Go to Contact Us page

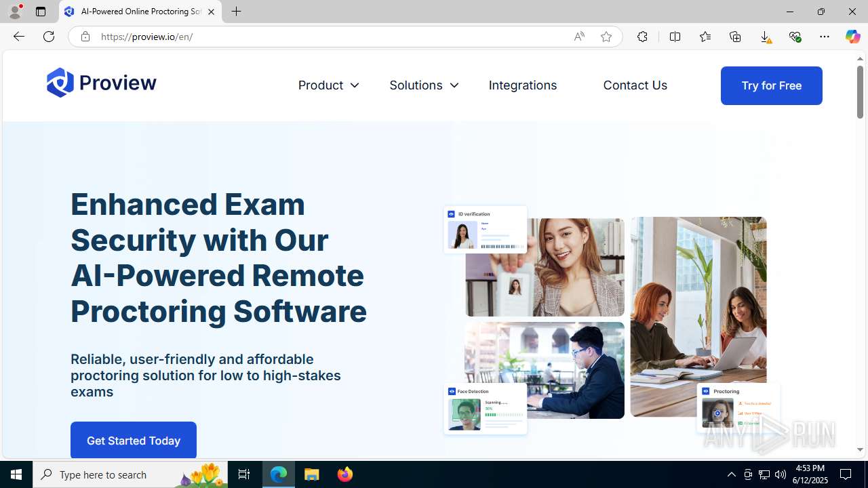(635, 85)
